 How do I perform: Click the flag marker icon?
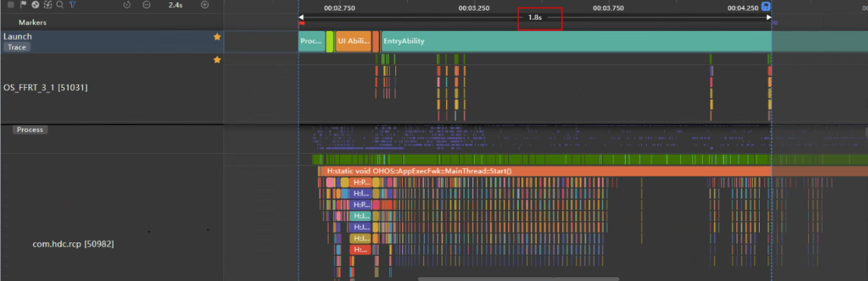tap(23, 5)
